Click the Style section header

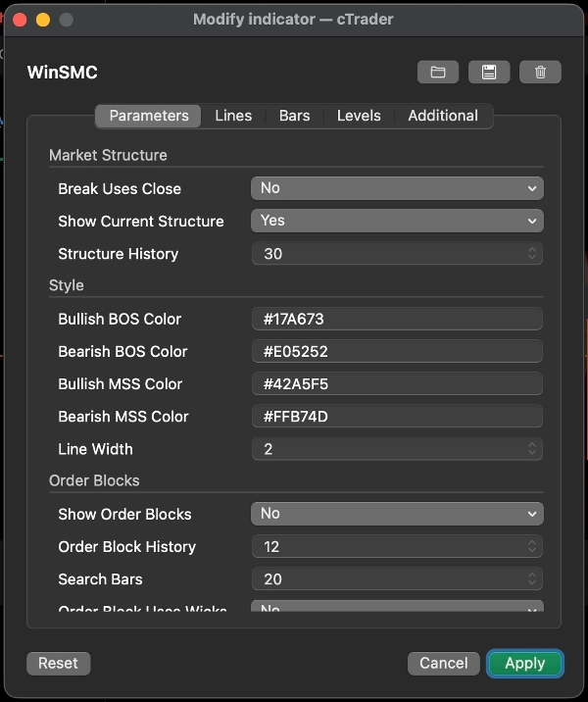point(67,285)
